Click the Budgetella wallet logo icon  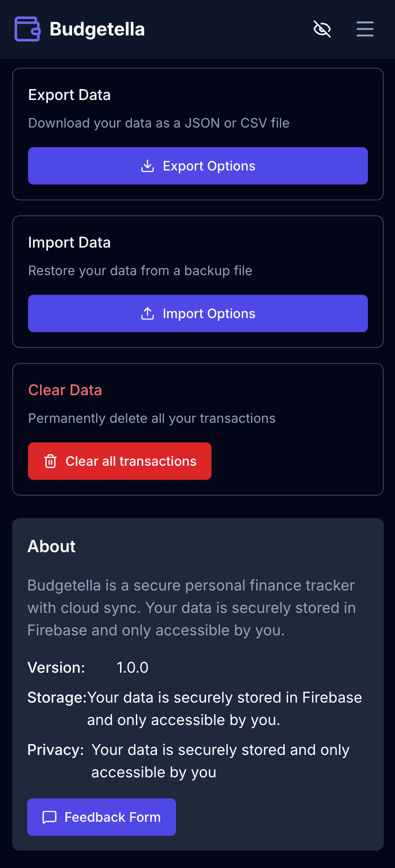(27, 29)
